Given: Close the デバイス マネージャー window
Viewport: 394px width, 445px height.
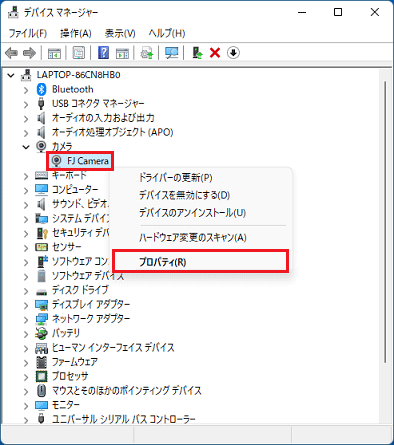Looking at the screenshot, I should pos(375,13).
